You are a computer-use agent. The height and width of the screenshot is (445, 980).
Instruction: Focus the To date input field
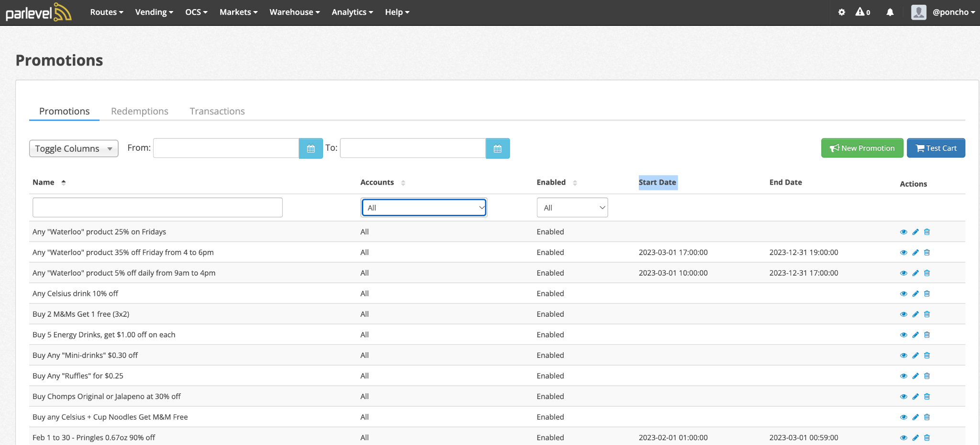[x=413, y=148]
